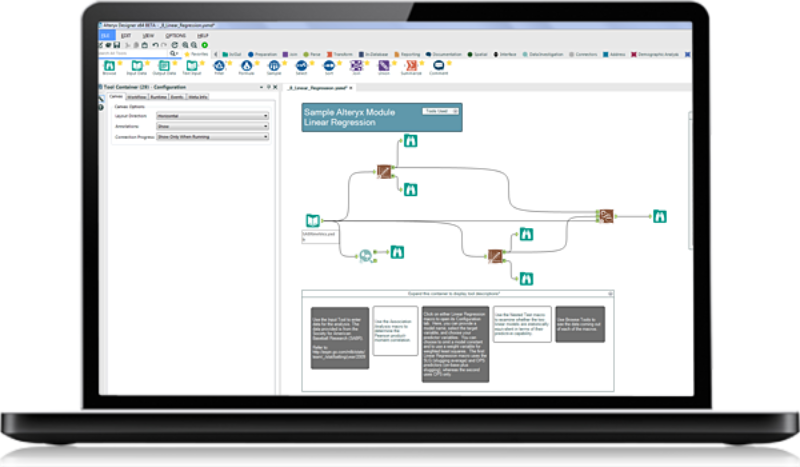Image resolution: width=800 pixels, height=467 pixels.
Task: Open the VIEW menu
Action: (148, 36)
